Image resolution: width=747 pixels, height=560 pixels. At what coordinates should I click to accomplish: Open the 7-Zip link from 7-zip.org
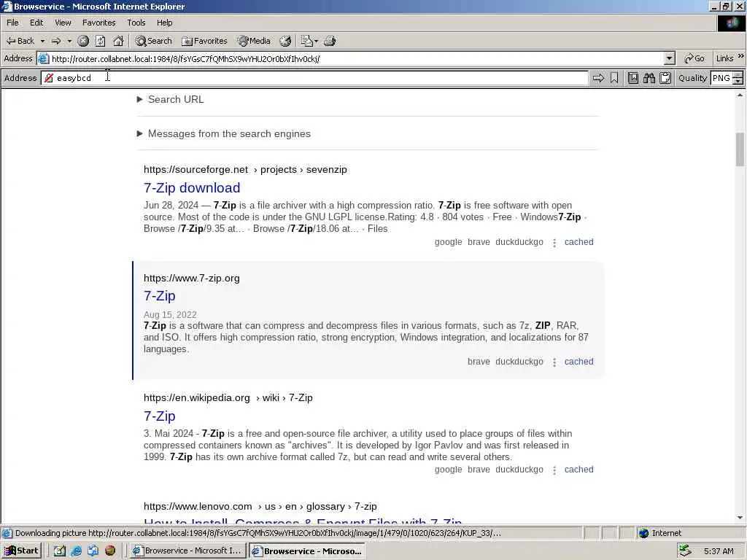point(160,296)
